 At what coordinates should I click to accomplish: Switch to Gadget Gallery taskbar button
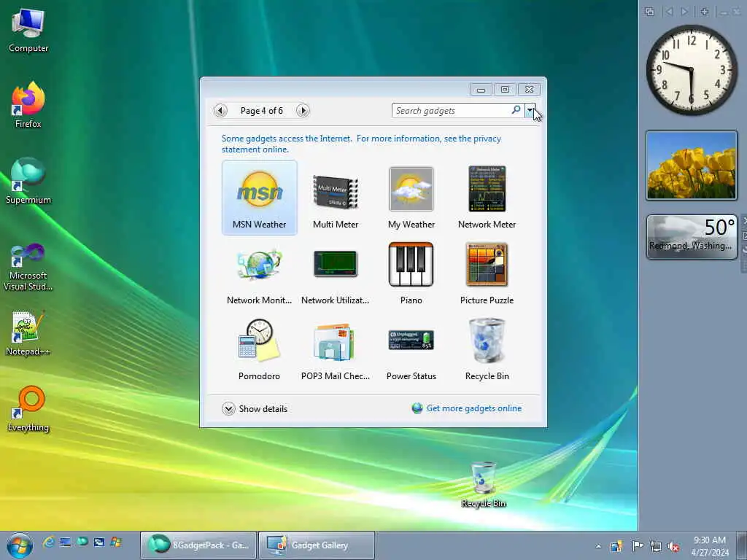[x=317, y=545]
